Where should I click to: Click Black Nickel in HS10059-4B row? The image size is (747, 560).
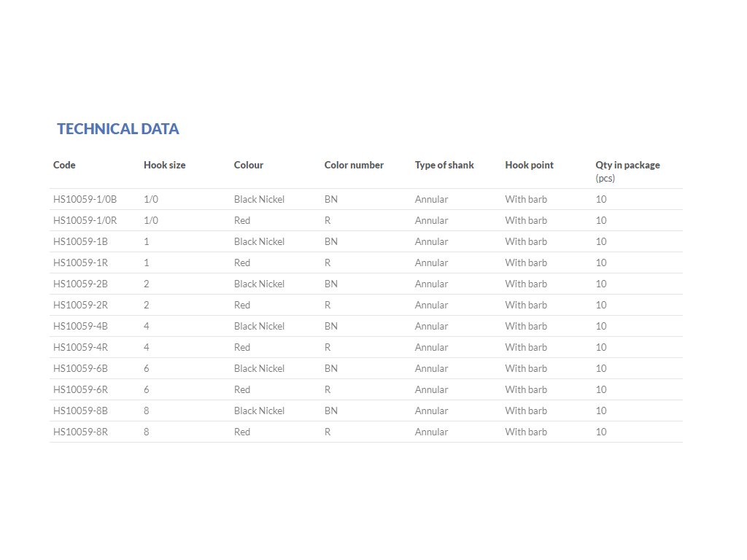click(259, 326)
